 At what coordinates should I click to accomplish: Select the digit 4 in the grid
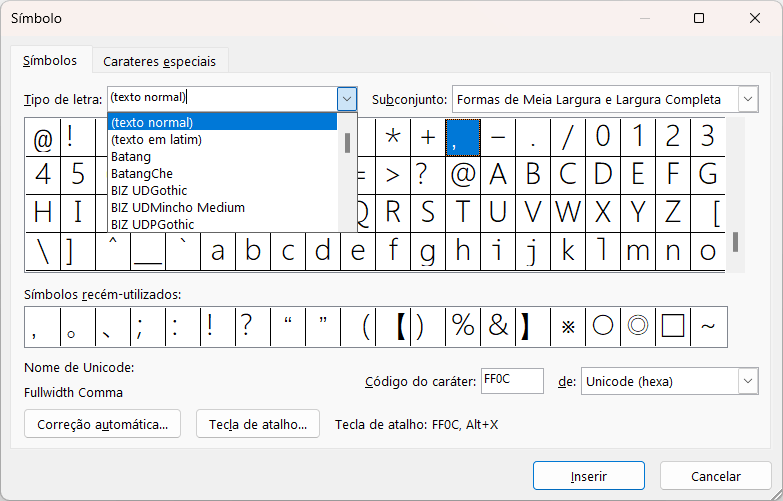point(43,175)
